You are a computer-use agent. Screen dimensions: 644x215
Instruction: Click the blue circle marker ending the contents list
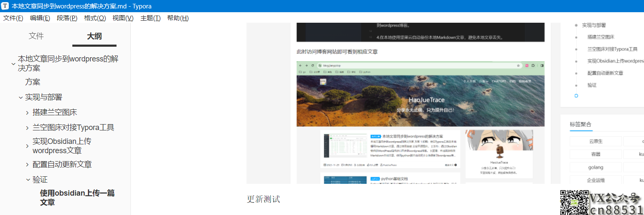[576, 96]
